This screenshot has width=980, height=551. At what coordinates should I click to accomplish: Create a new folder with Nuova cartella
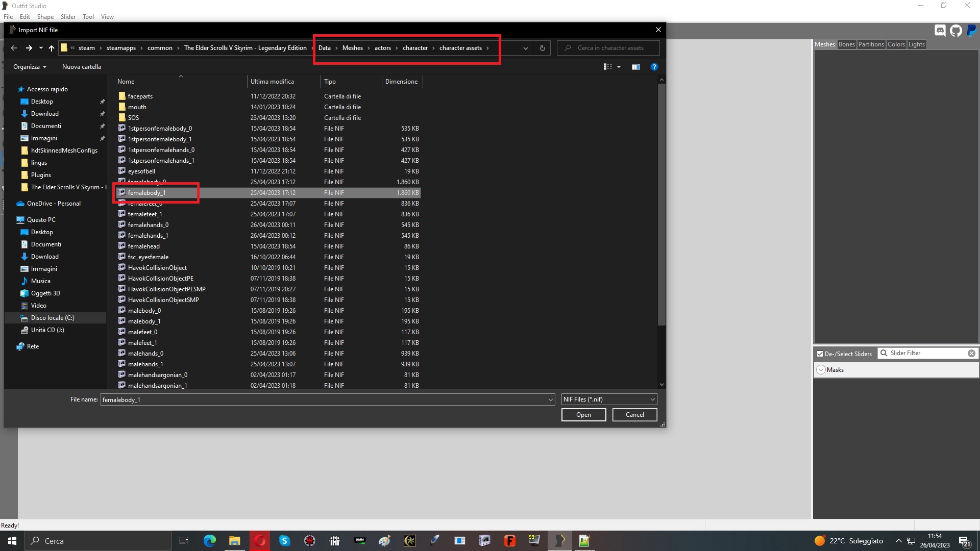tap(82, 67)
